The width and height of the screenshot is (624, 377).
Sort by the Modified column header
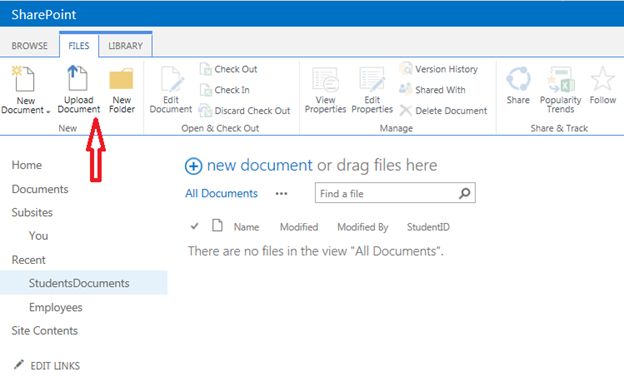click(x=299, y=227)
